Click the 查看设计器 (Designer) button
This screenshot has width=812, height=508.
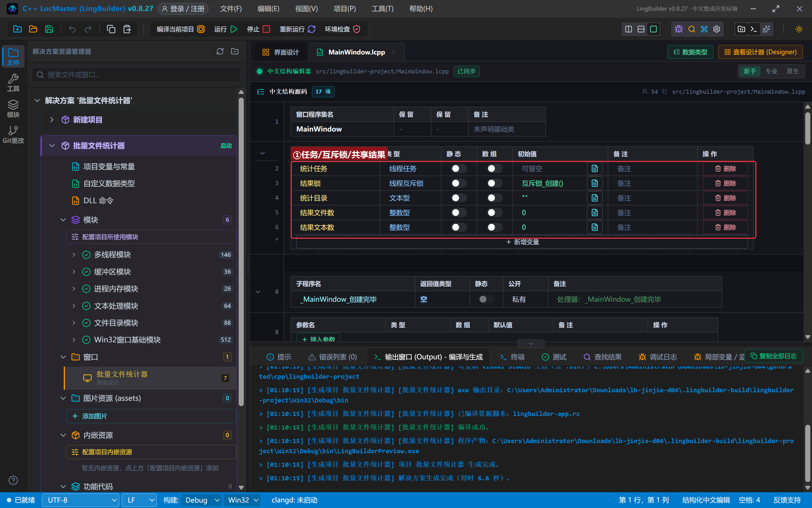pyautogui.click(x=760, y=52)
